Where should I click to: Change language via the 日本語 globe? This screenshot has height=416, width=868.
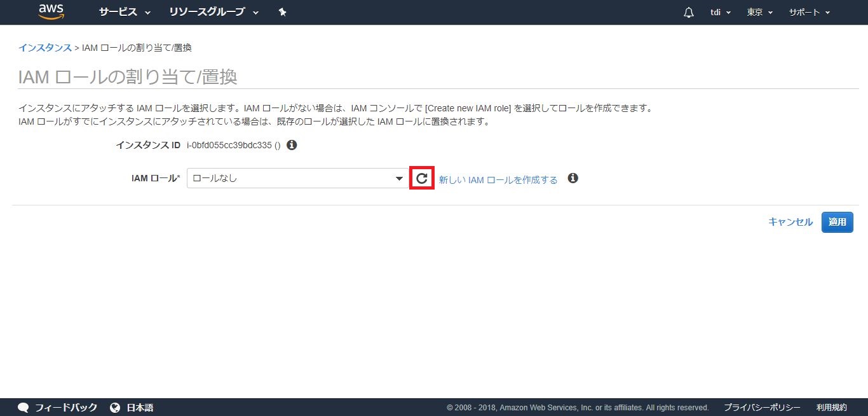[x=132, y=408]
